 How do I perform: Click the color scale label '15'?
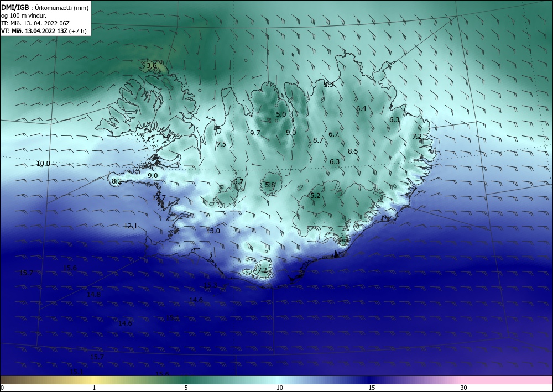(x=372, y=388)
